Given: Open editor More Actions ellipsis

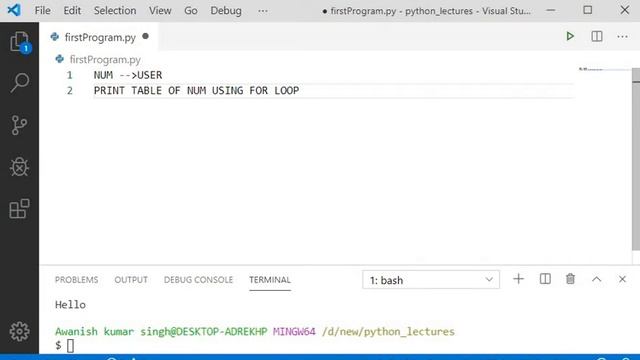Looking at the screenshot, I should point(622,37).
